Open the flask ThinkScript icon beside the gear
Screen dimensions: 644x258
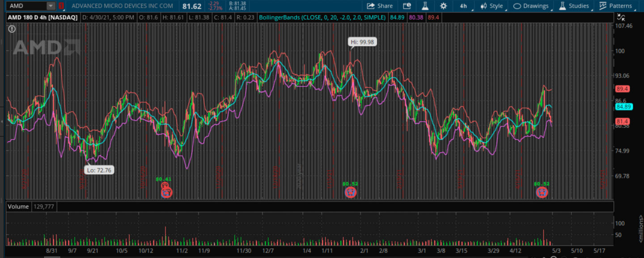425,6
